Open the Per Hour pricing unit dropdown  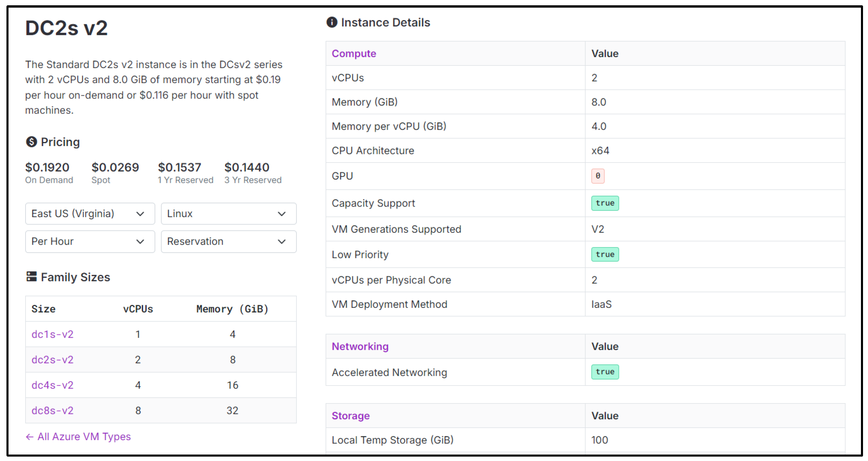(90, 242)
